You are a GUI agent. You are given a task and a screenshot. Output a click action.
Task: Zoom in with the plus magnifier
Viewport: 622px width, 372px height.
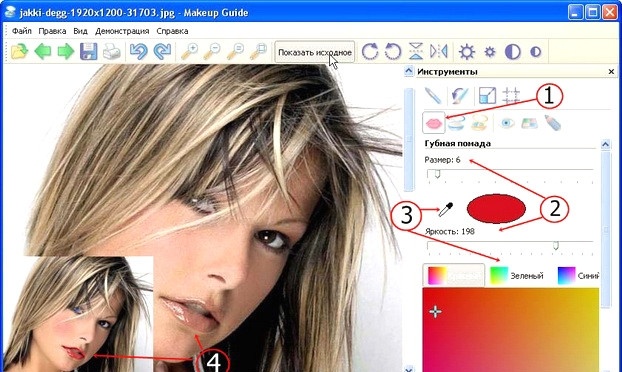tap(189, 52)
